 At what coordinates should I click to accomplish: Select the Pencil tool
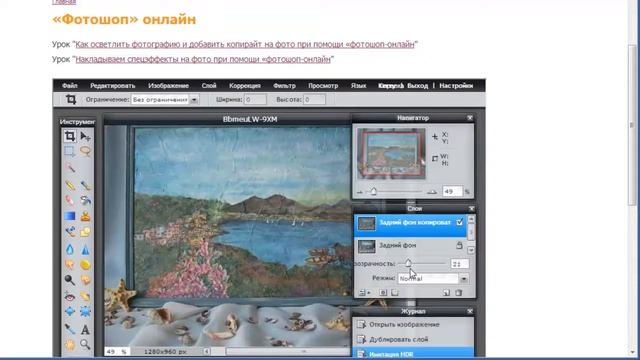pyautogui.click(x=70, y=185)
